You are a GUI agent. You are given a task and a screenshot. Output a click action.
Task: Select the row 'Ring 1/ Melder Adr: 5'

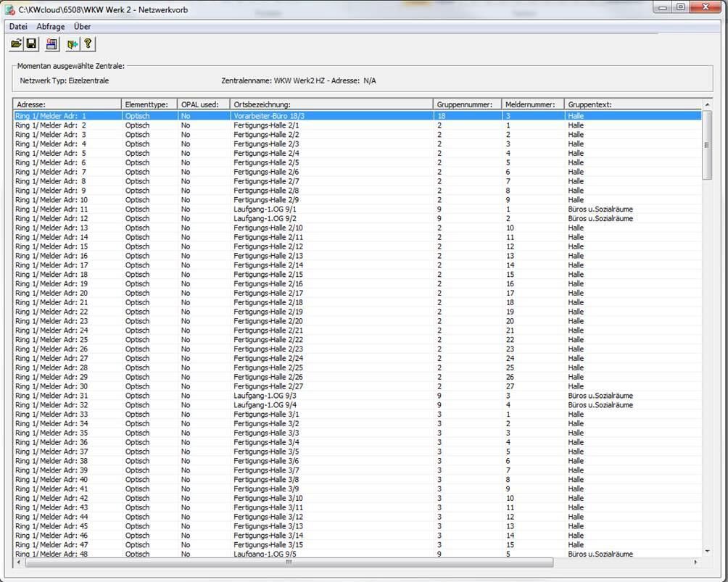pyautogui.click(x=357, y=153)
